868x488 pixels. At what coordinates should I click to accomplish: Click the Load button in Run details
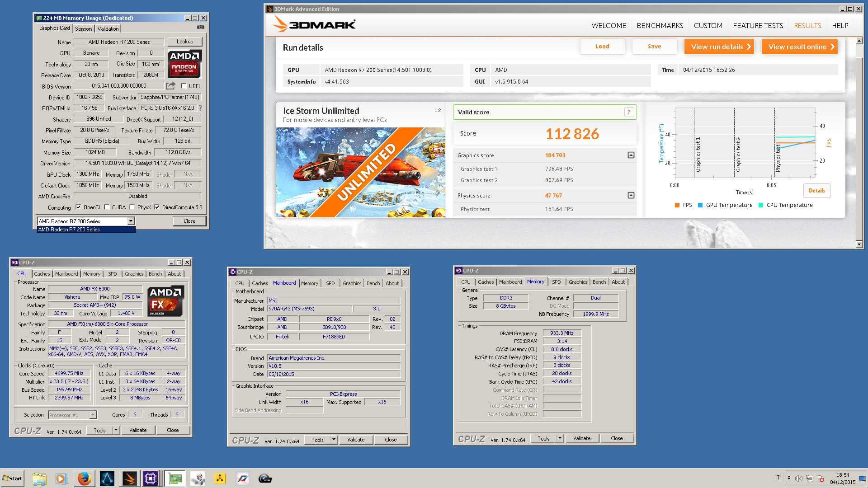point(602,47)
